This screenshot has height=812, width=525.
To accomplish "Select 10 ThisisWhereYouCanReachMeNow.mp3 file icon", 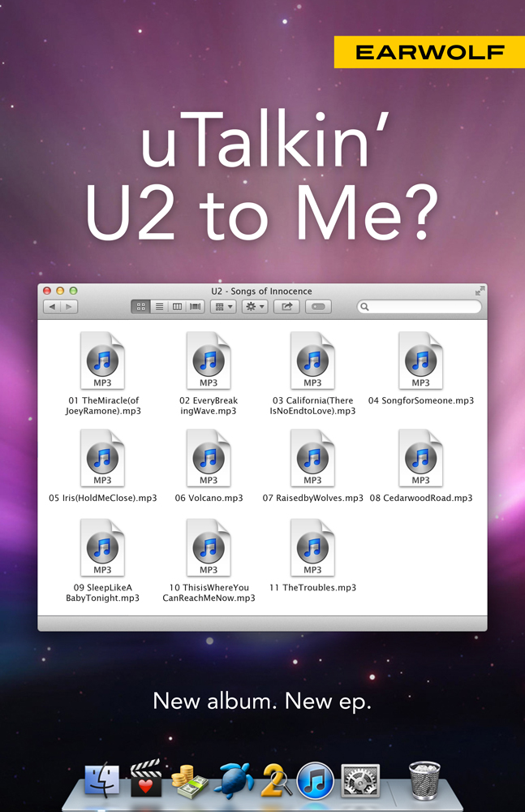I will (x=209, y=547).
